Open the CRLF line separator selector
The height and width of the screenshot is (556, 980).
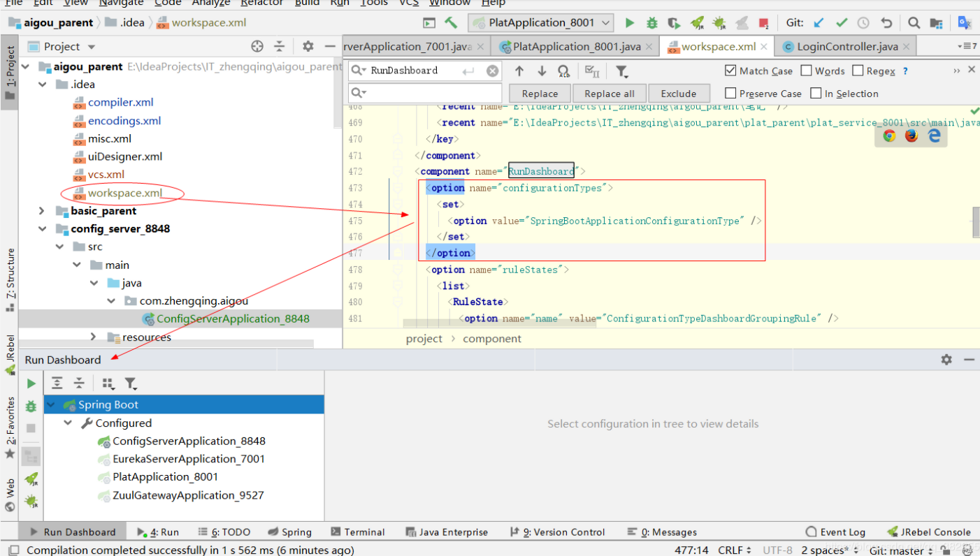tap(734, 550)
